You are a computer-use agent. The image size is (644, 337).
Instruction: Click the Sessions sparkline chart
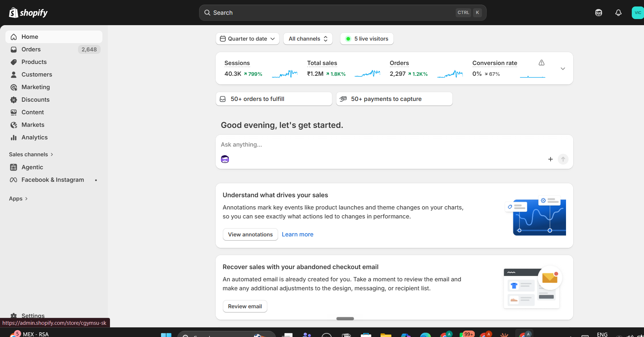285,74
